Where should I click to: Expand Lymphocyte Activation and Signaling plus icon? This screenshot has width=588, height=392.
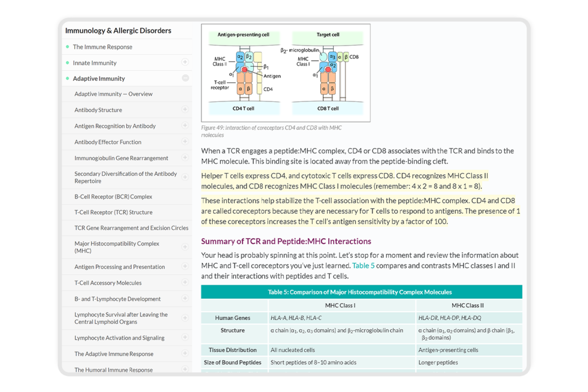point(185,337)
